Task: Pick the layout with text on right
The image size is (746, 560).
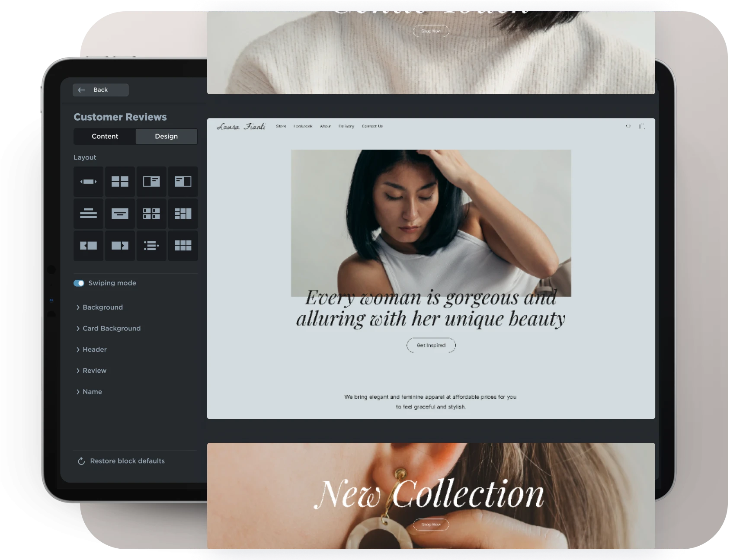Action: coord(151,182)
